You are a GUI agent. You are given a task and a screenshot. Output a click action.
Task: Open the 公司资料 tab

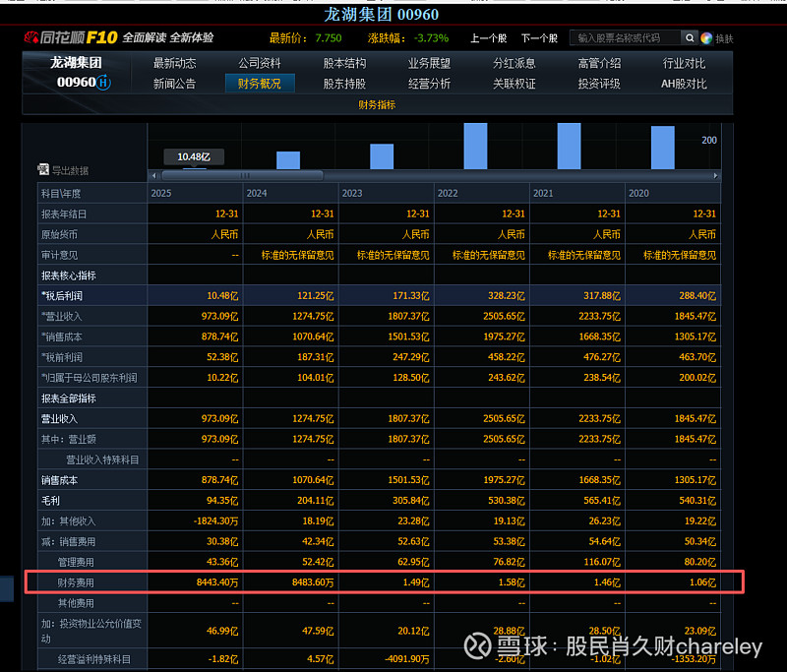[260, 63]
